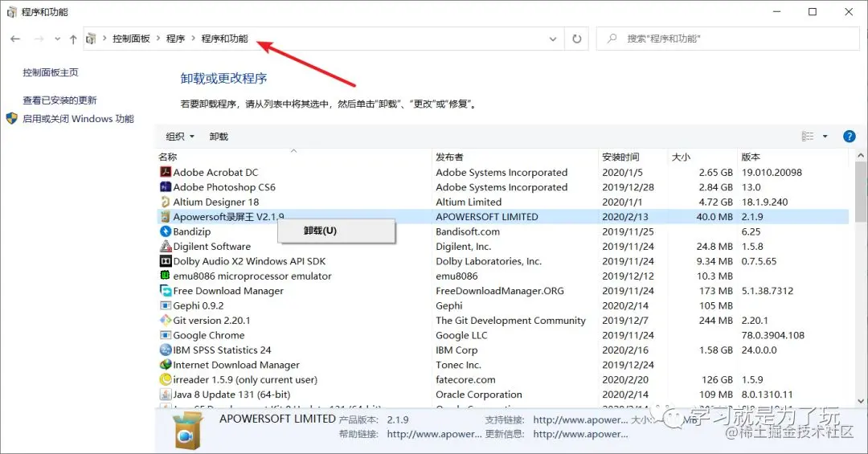Choose 卸载(U) from the context menu
The height and width of the screenshot is (454, 868).
click(x=337, y=231)
